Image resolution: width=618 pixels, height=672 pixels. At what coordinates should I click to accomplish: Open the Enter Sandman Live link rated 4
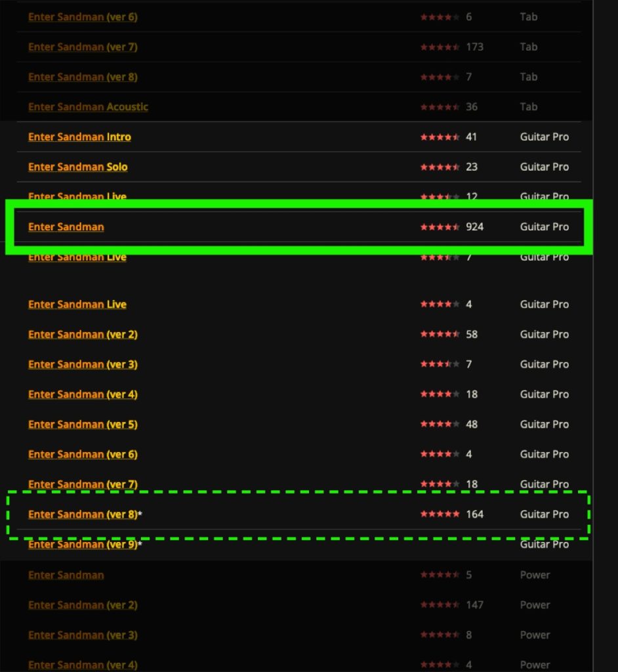pyautogui.click(x=77, y=304)
